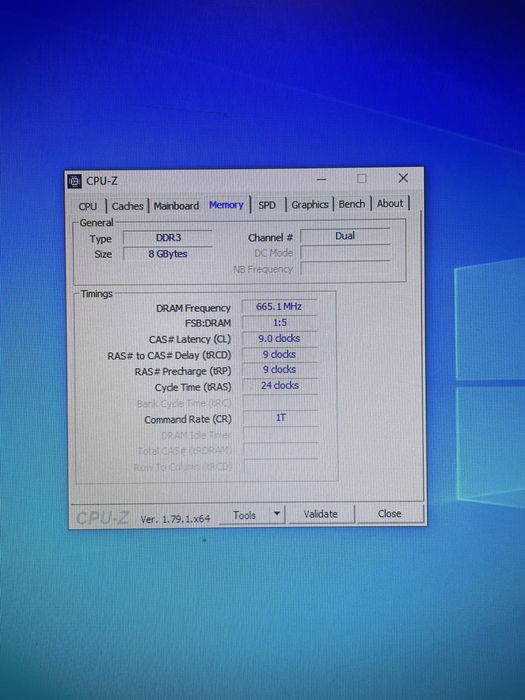The image size is (525, 700).
Task: Click the RAS# Precharge (tRP) label
Action: (x=183, y=371)
